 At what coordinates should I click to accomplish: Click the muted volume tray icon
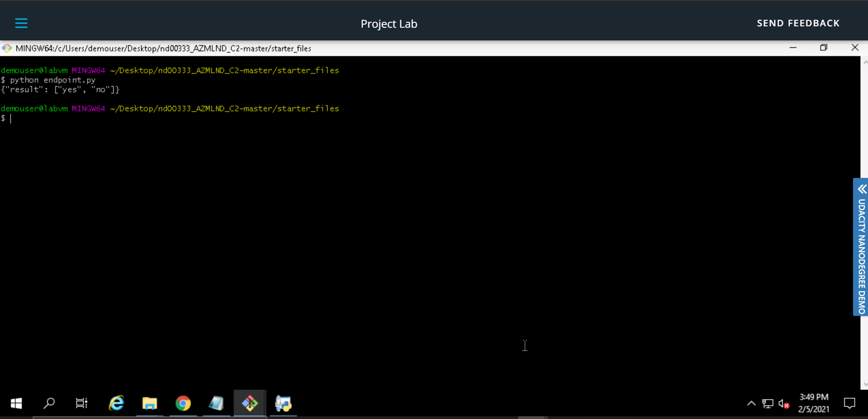[x=784, y=403]
